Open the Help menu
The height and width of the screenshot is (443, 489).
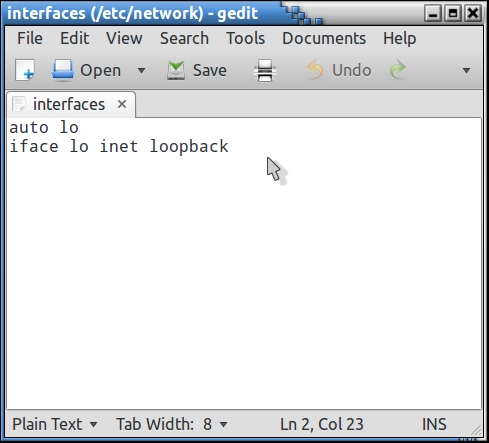(399, 38)
